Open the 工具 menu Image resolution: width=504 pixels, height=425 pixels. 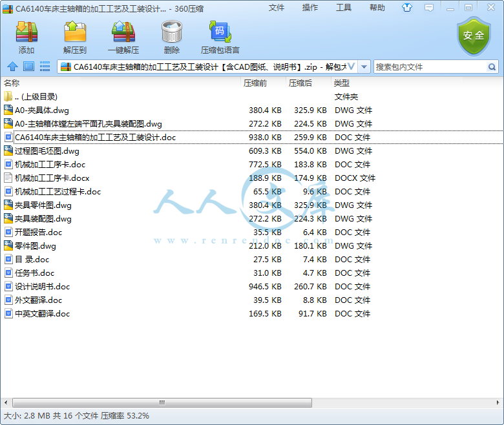click(x=344, y=7)
